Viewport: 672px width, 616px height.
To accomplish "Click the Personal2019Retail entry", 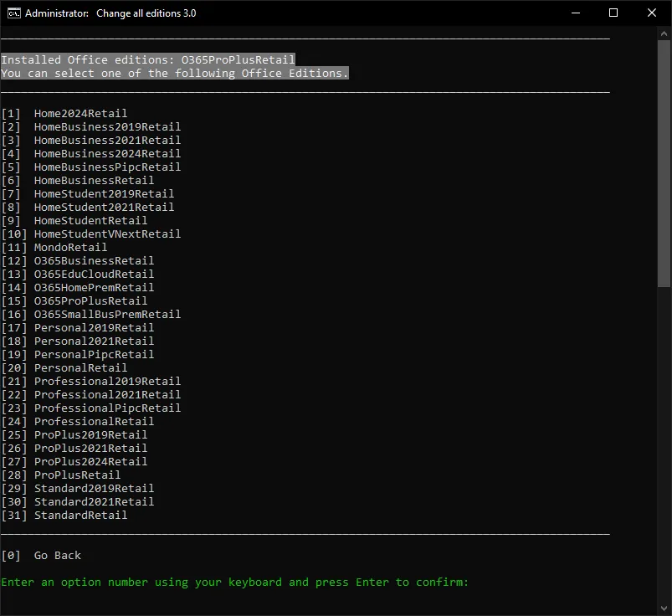I will (94, 328).
